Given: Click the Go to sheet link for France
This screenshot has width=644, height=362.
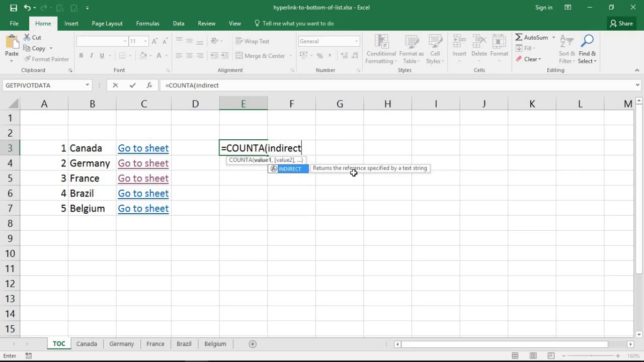Looking at the screenshot, I should pos(143,178).
